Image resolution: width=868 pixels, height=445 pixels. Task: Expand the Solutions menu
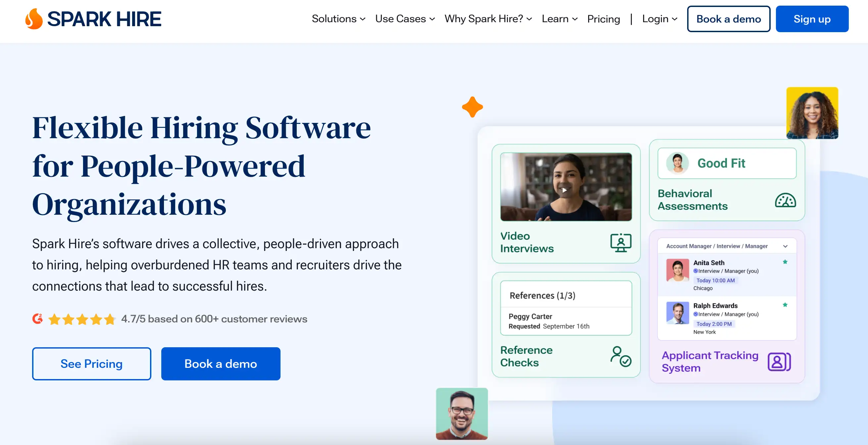[338, 19]
